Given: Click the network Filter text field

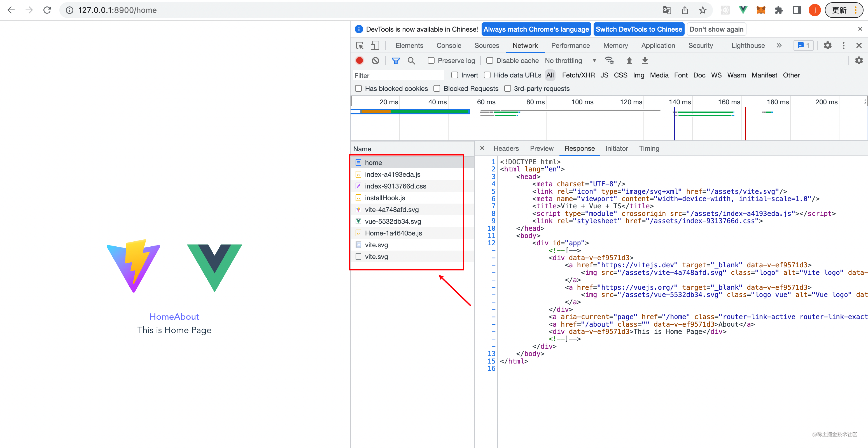Looking at the screenshot, I should coord(398,76).
